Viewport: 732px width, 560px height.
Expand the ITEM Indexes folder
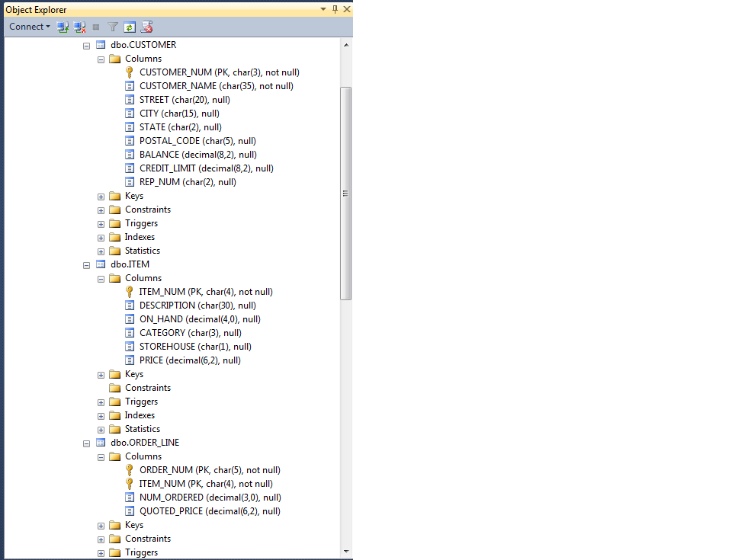(101, 416)
